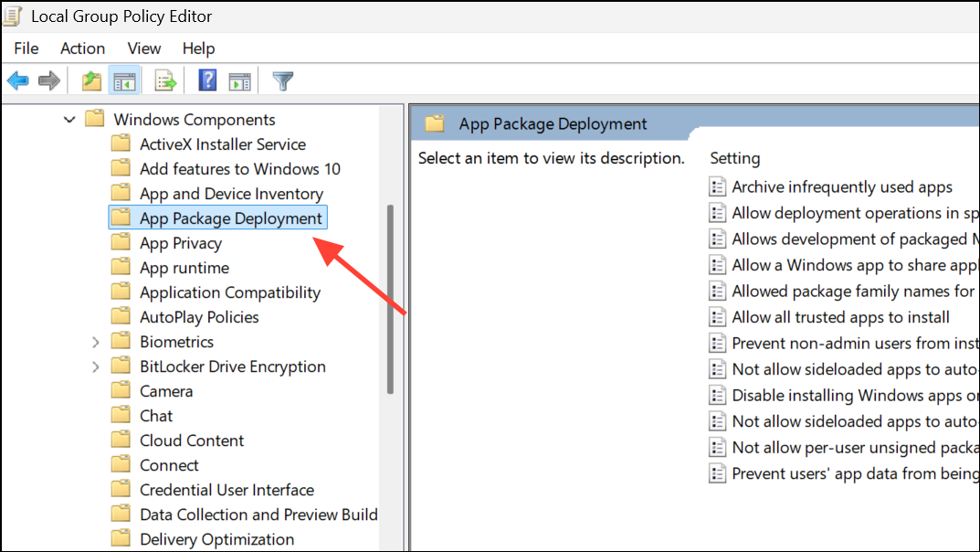The width and height of the screenshot is (980, 552).
Task: Select Allows development of packaged apps setting
Action: (x=854, y=239)
